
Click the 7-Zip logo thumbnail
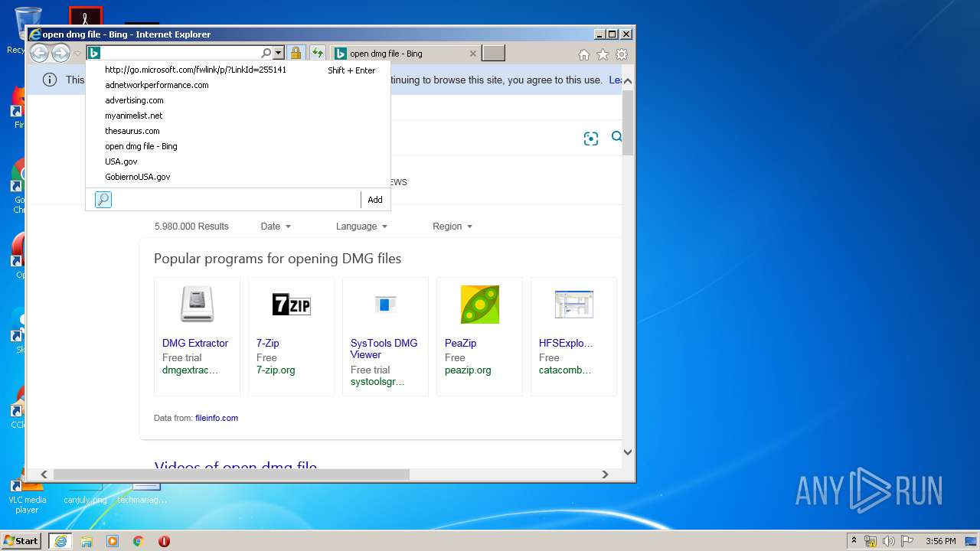[291, 305]
